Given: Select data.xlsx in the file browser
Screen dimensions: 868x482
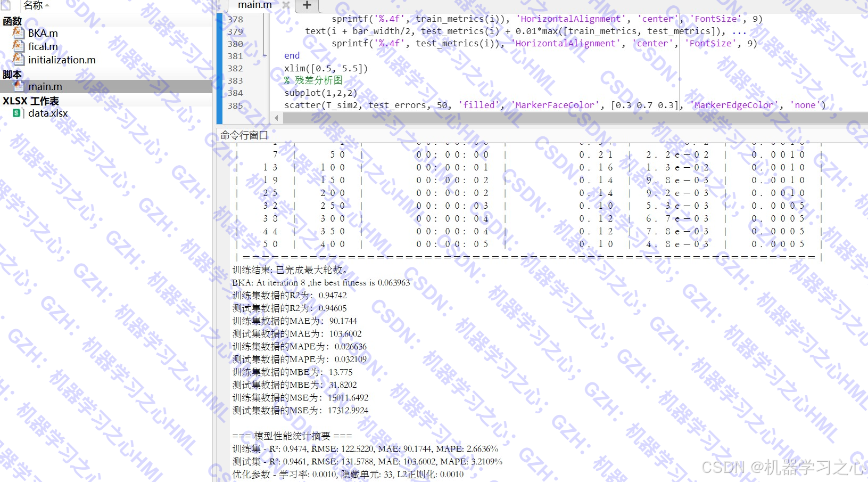Looking at the screenshot, I should pyautogui.click(x=48, y=113).
